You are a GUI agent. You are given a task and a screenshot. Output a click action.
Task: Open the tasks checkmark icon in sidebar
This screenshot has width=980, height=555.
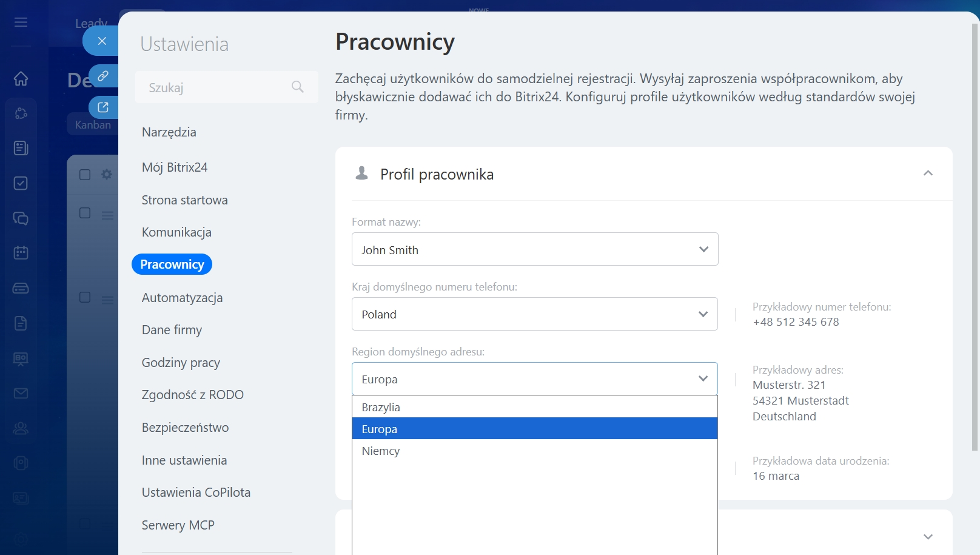pos(21,183)
